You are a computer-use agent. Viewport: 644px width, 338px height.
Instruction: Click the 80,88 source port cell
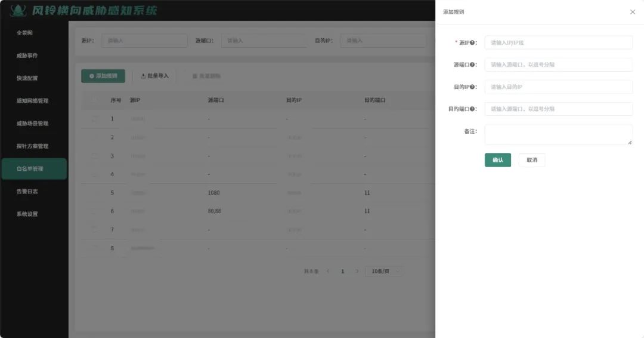click(x=215, y=211)
